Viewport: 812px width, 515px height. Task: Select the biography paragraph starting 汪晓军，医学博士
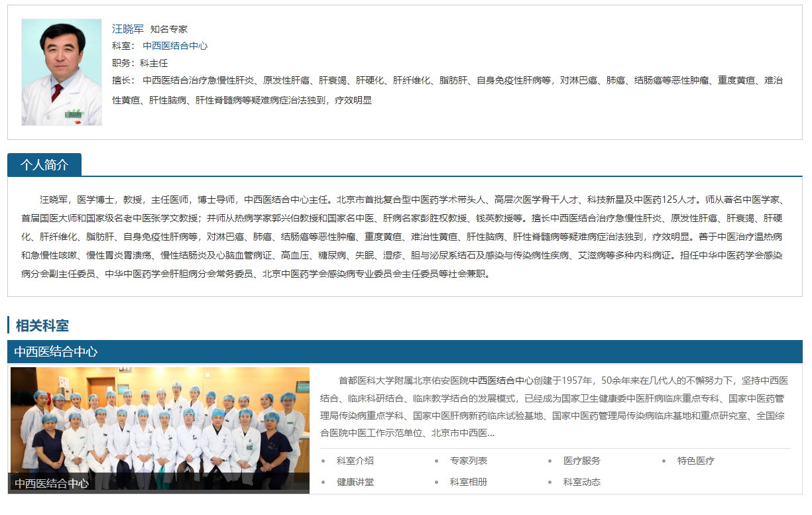(402, 237)
